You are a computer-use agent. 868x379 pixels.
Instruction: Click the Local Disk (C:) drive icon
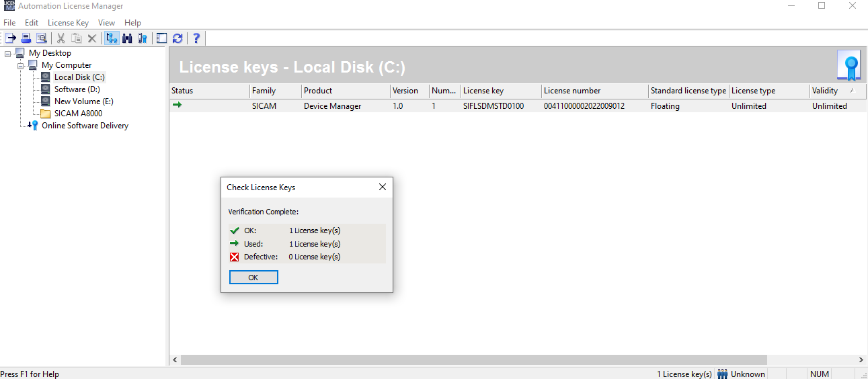tap(46, 77)
